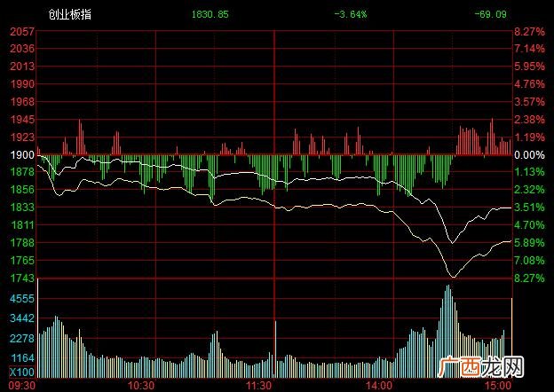This screenshot has width=554, height=392.
Task: Click the bottom green 8.27% label
Action: [529, 278]
